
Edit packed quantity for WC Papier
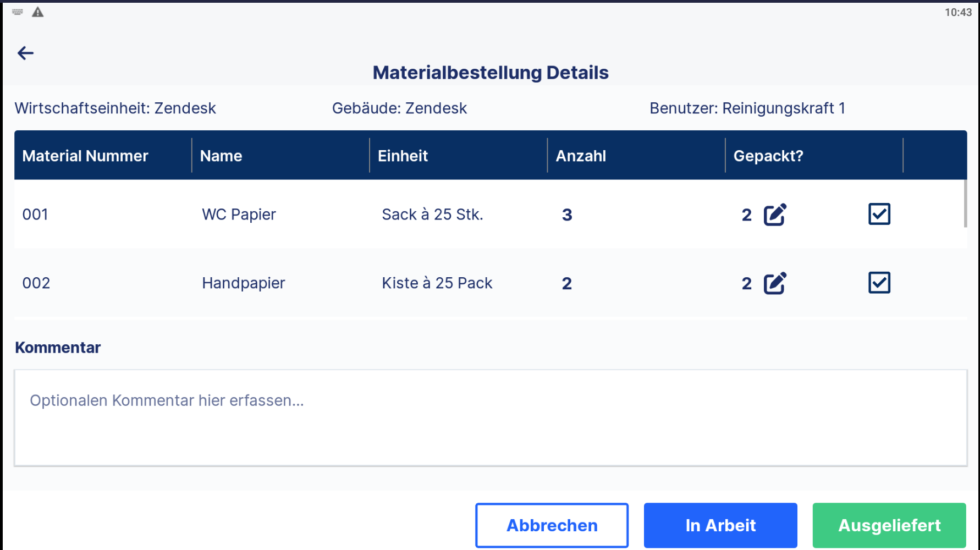[775, 215]
